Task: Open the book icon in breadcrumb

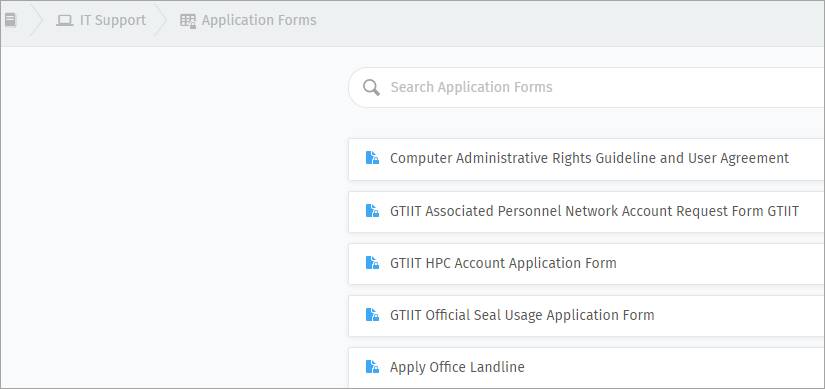Action: tap(10, 21)
